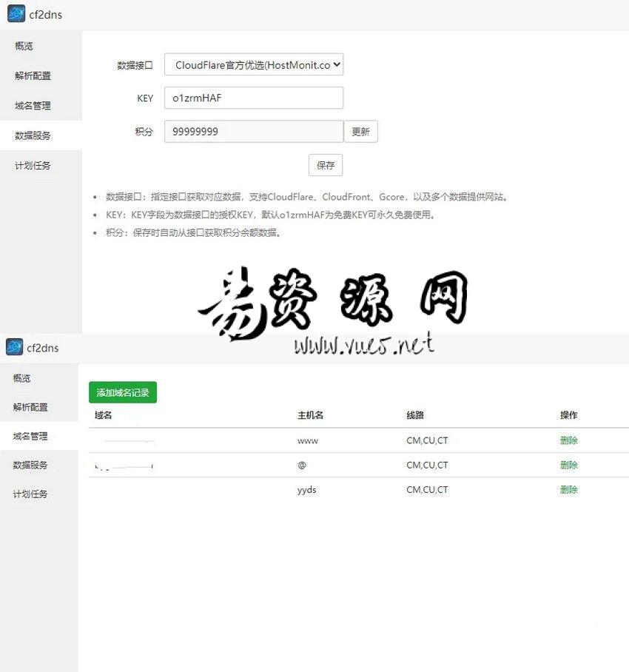
Task: Delete the @ host record
Action: [x=568, y=465]
